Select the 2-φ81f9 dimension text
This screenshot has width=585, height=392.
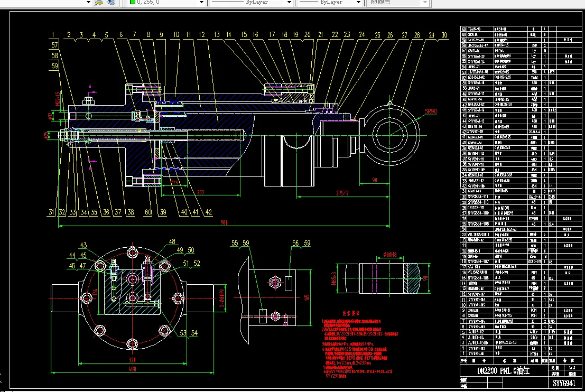point(222,298)
